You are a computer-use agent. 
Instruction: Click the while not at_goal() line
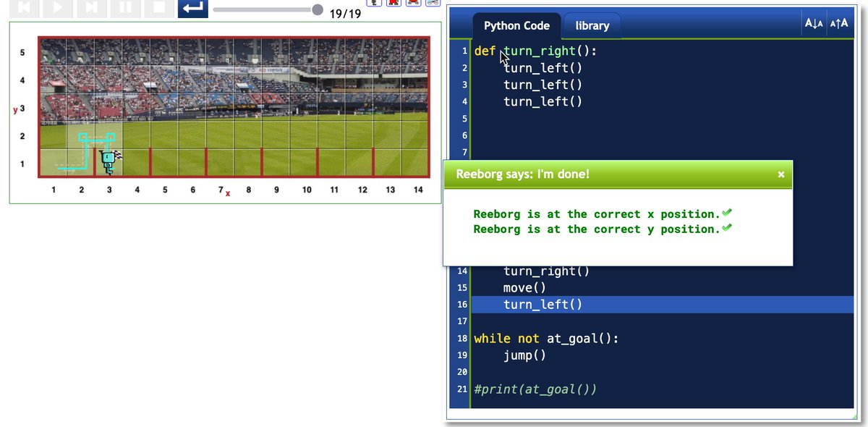pos(546,338)
